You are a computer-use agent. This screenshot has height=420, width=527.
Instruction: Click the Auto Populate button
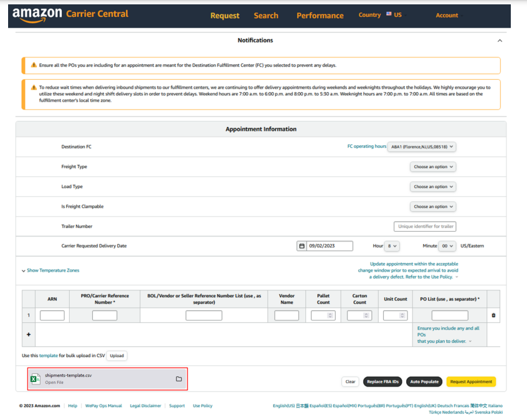[424, 381]
